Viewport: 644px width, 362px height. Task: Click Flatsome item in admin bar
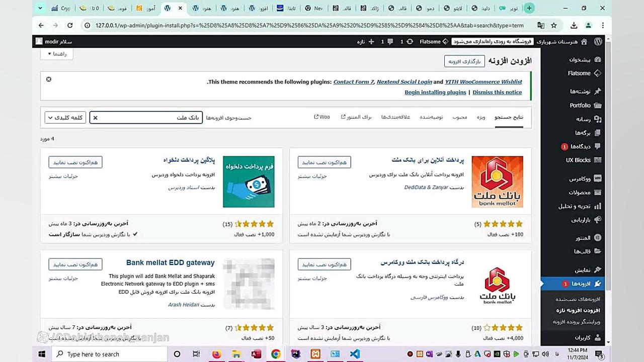click(x=434, y=41)
